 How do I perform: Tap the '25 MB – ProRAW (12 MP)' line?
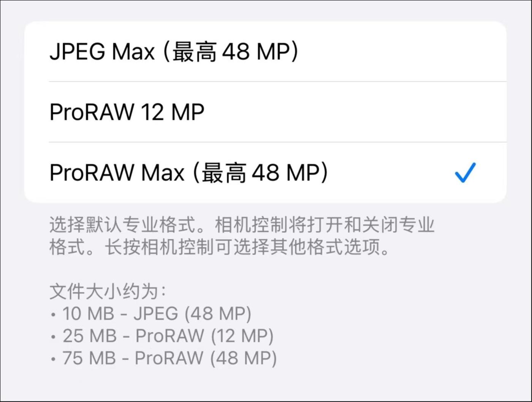click(168, 336)
